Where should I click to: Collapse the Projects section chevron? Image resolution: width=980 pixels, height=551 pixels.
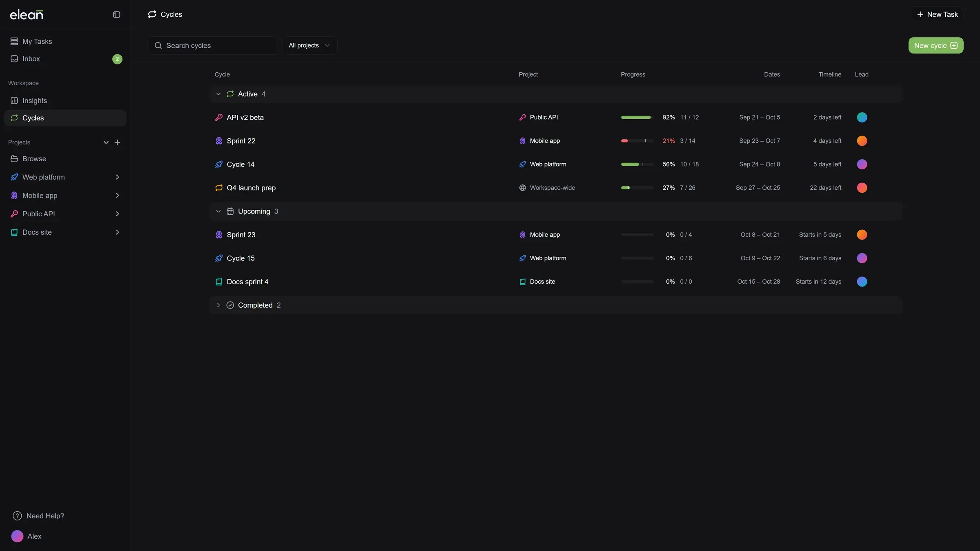tap(106, 142)
